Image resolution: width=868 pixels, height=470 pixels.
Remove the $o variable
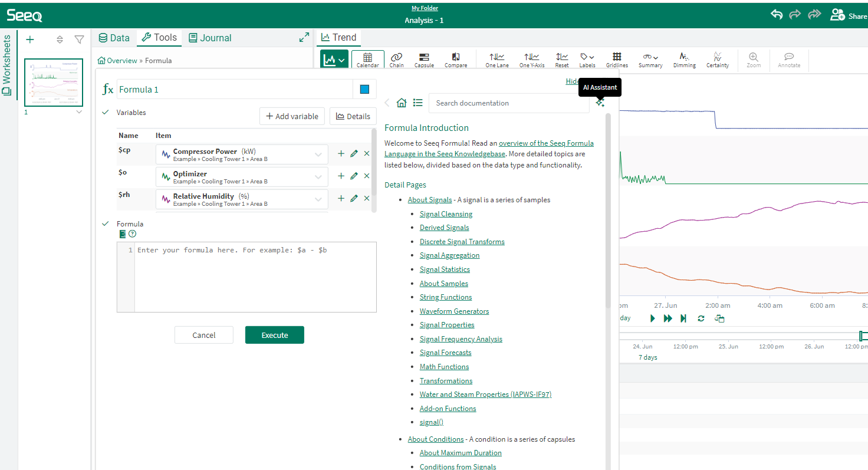tap(367, 176)
